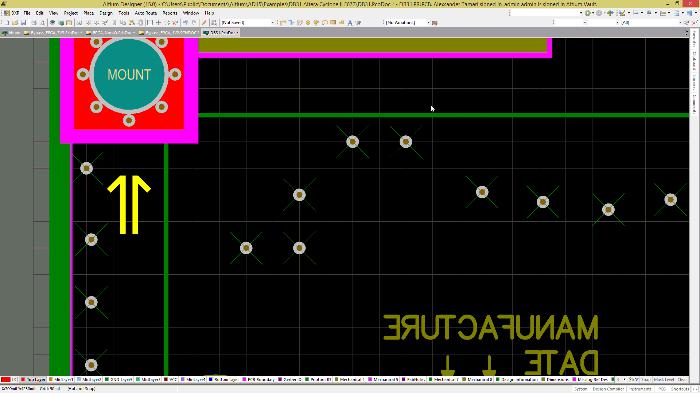Open the Auto Route menu
Screen dimensions: 700x393
pyautogui.click(x=146, y=13)
